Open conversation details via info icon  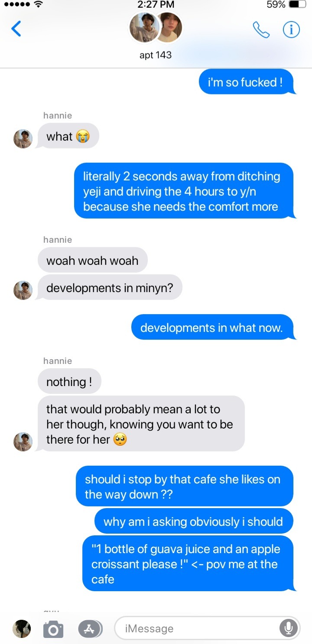point(291,29)
